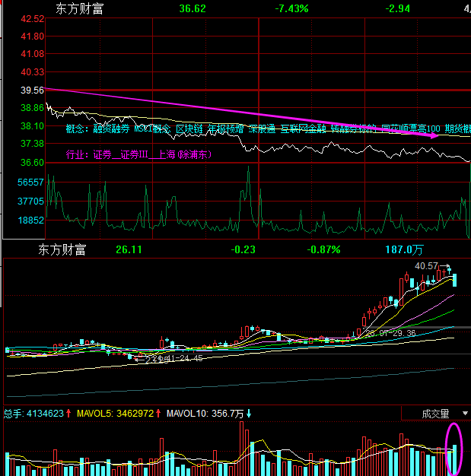
Task: Click the 187.0万 volume figure
Action: pos(404,249)
